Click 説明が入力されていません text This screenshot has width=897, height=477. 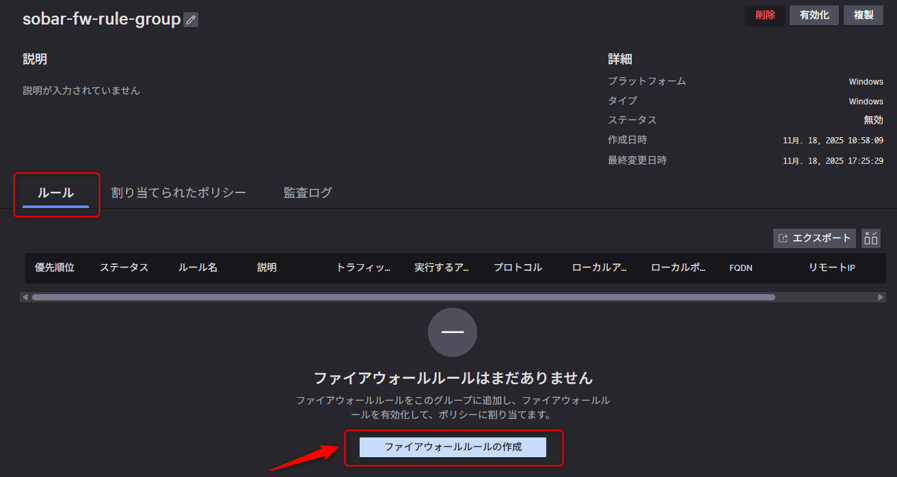[x=81, y=90]
